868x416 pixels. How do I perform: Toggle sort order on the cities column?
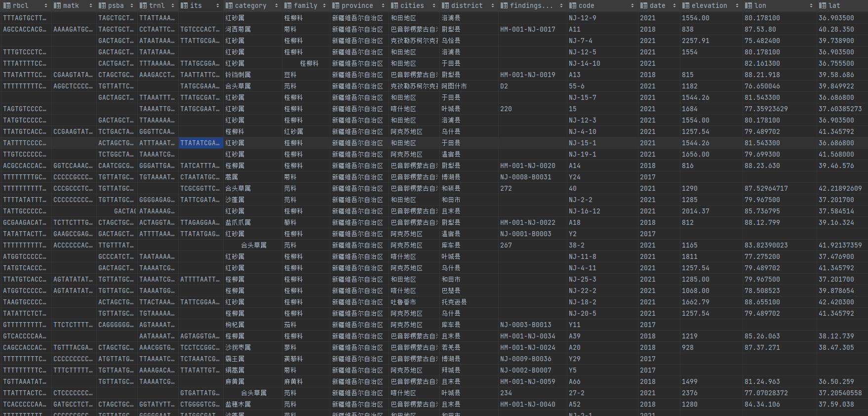[x=434, y=5]
